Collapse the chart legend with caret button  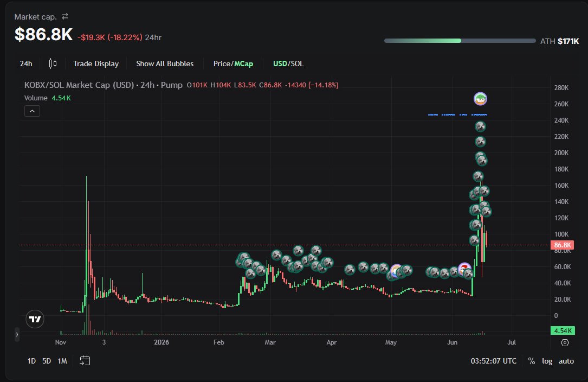click(33, 111)
